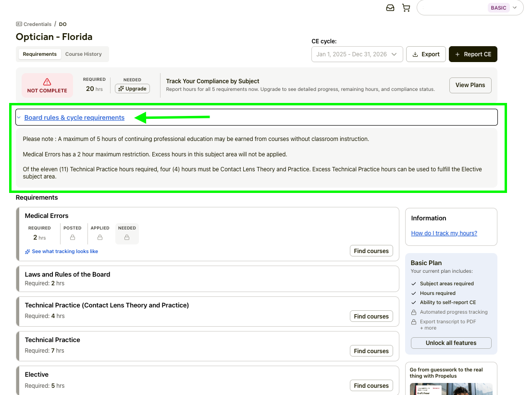Click the lock icon under Needed
The image size is (532, 395).
[127, 237]
